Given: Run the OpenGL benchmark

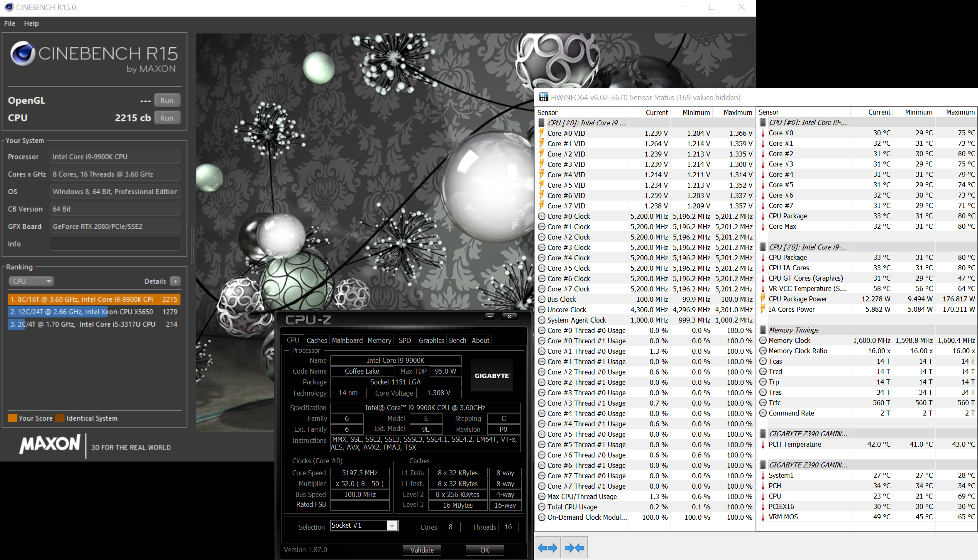Looking at the screenshot, I should coord(167,100).
